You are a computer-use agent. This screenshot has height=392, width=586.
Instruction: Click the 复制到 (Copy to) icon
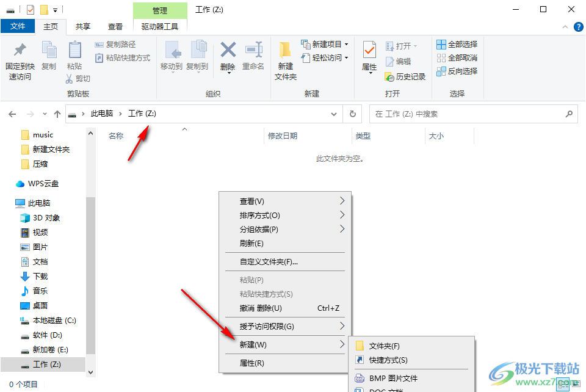(x=198, y=49)
